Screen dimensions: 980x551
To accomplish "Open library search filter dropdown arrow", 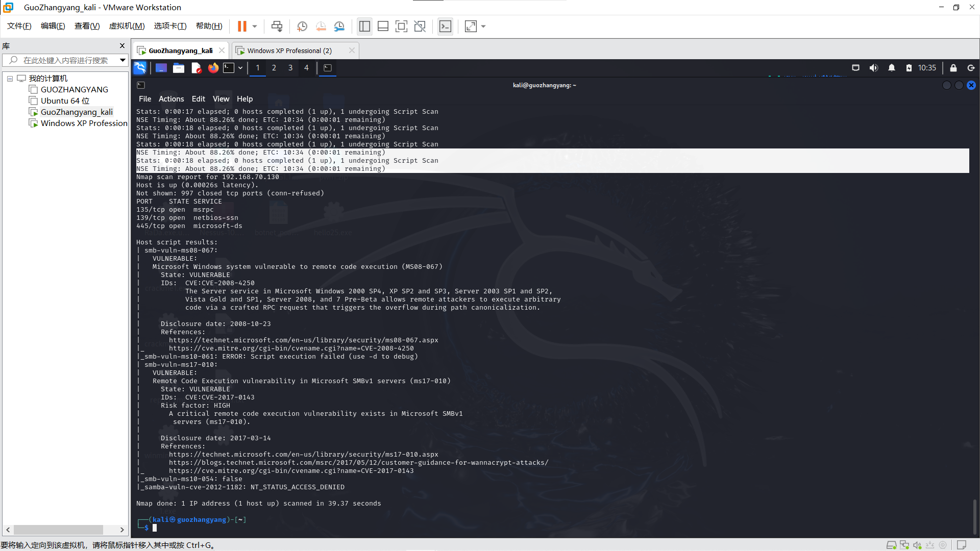I will pos(122,60).
